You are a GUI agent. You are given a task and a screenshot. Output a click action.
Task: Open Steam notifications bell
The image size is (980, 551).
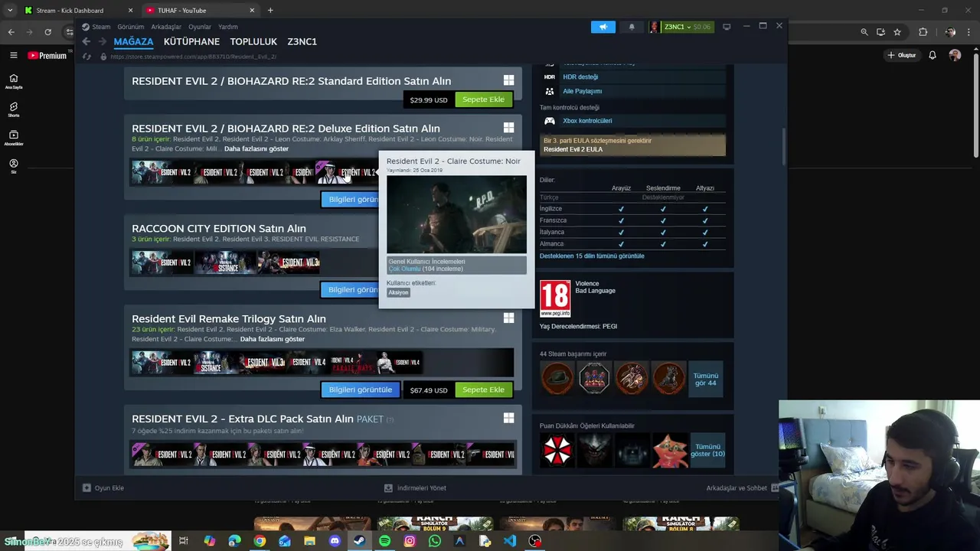pyautogui.click(x=632, y=27)
